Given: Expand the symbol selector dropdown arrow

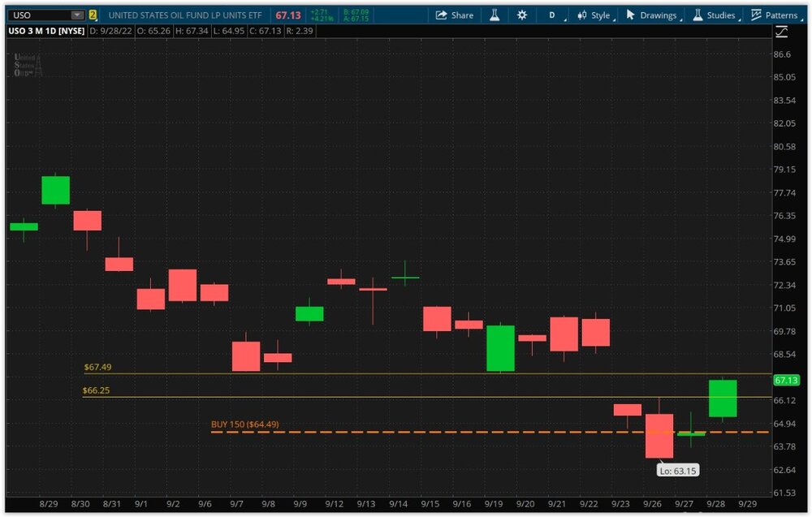Looking at the screenshot, I should click(76, 15).
